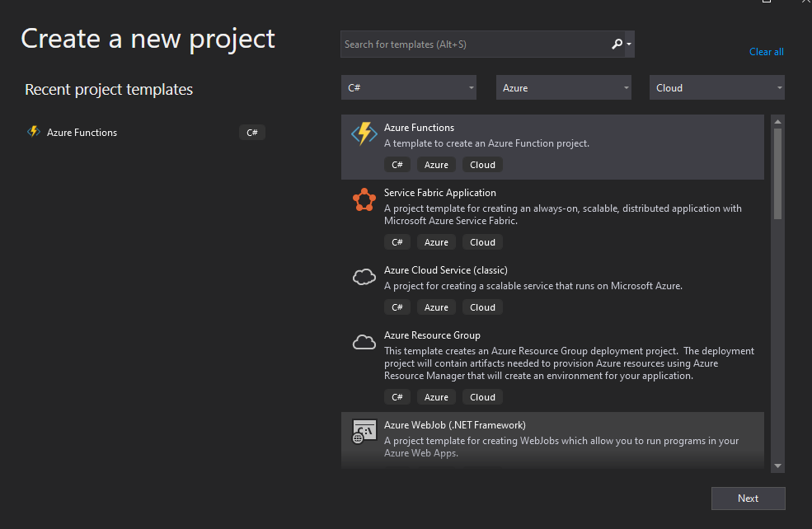
Task: Click the Azure tag under Azure Functions template
Action: [436, 165]
